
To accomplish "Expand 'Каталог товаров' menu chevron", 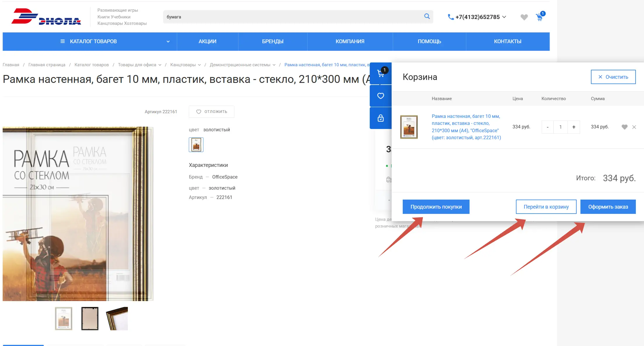I will pyautogui.click(x=168, y=41).
